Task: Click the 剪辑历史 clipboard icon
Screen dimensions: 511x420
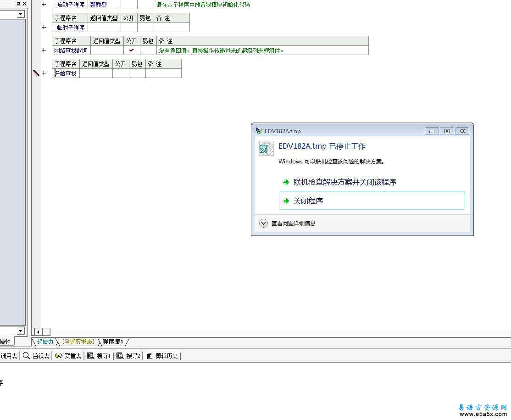Action: (150, 356)
